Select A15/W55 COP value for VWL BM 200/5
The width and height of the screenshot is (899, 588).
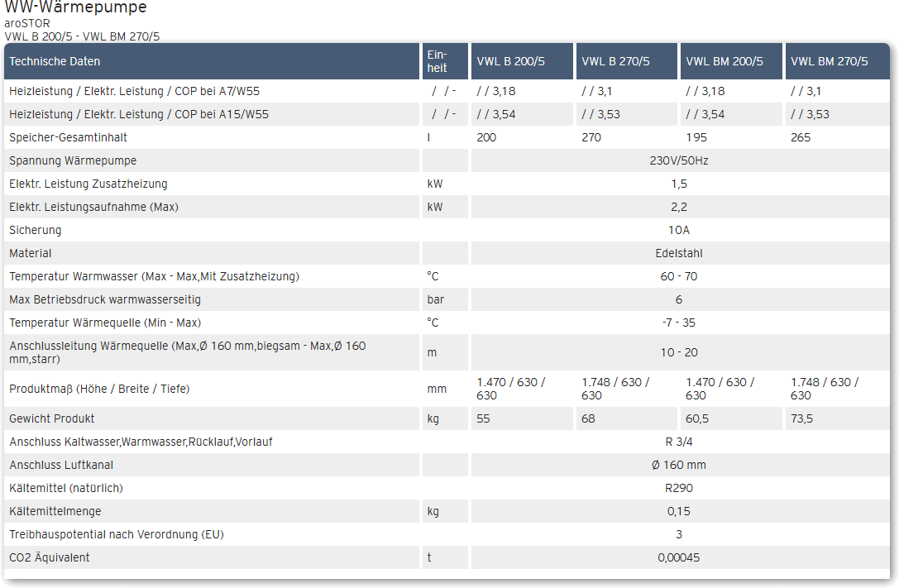[x=705, y=115]
